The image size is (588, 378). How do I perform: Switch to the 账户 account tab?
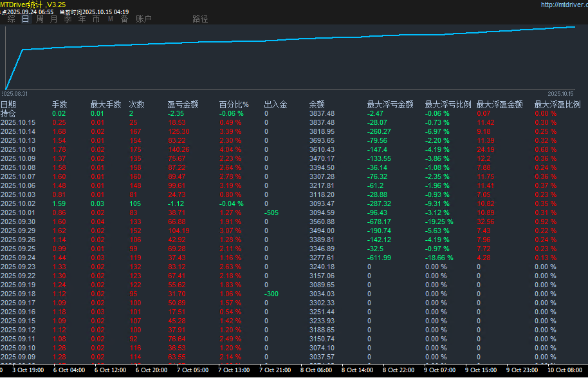(x=143, y=19)
